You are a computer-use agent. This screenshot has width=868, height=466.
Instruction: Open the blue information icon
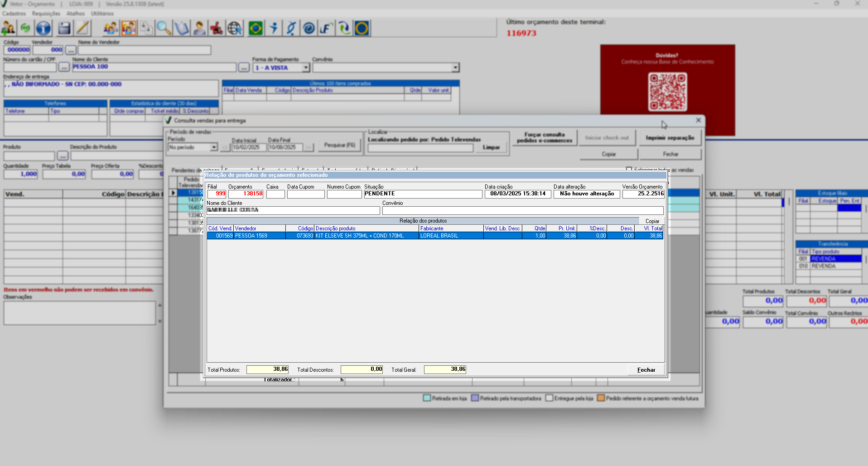tap(43, 28)
